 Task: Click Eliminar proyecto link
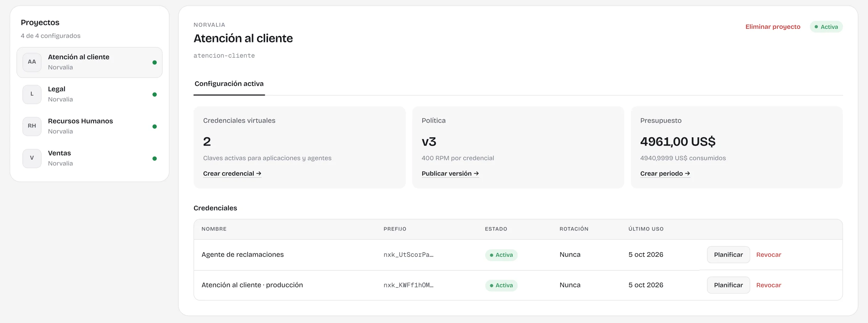773,27
